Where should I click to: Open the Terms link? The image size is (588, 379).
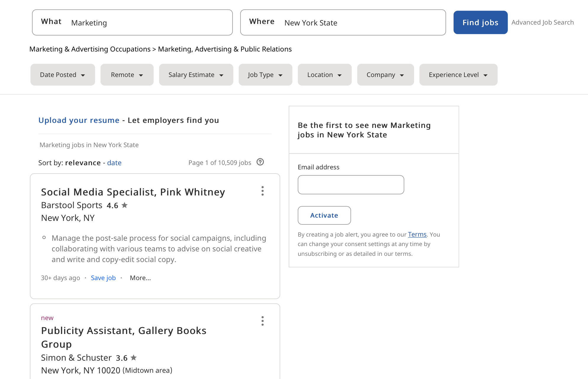coord(417,235)
